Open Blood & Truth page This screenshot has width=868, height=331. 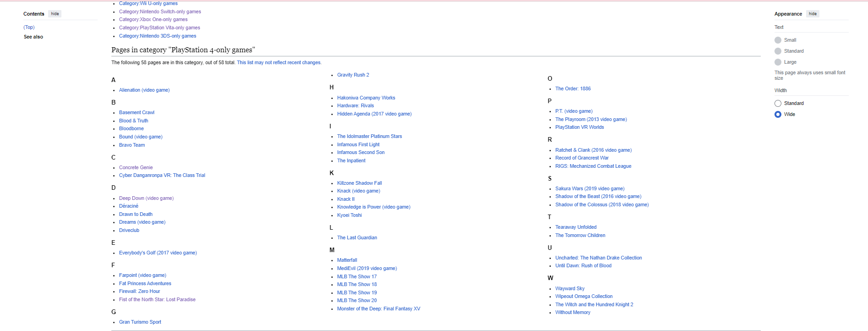click(x=133, y=121)
